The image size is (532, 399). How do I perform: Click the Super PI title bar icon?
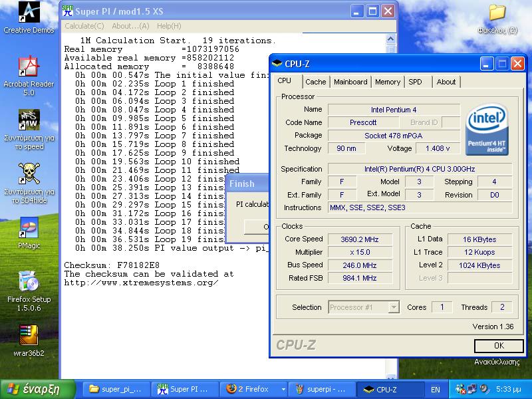[x=68, y=11]
